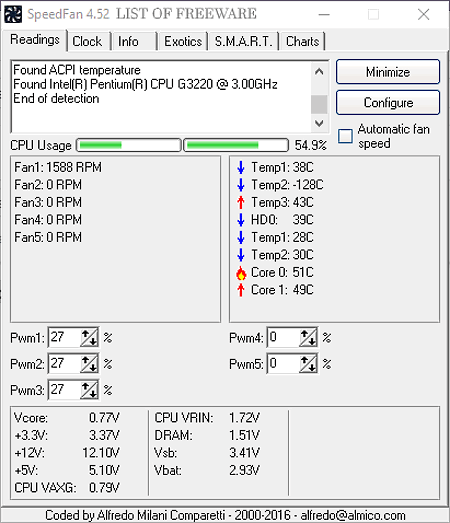
Task: Click blue down arrow beside Temp1: 28C
Action: 241,237
